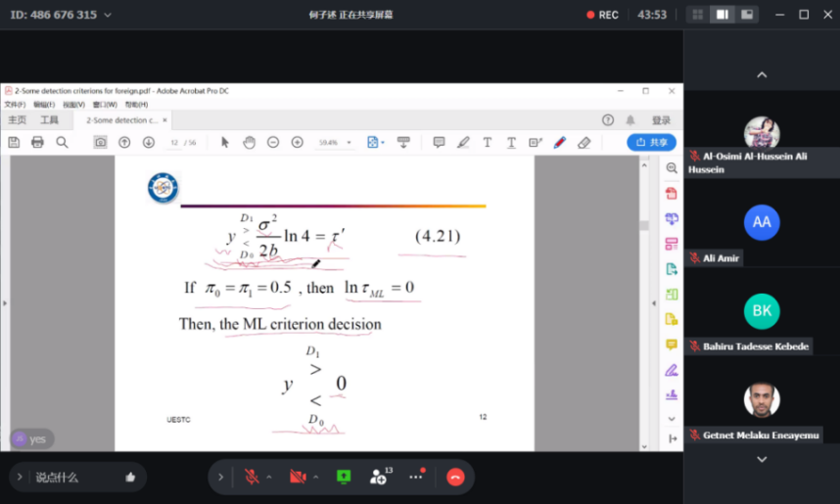Click the blue 共享 share button
This screenshot has height=504, width=840.
(x=651, y=142)
